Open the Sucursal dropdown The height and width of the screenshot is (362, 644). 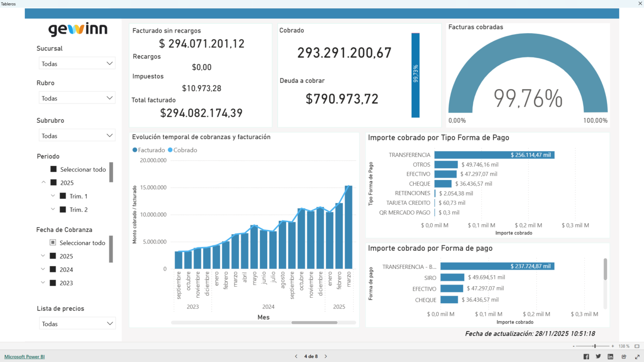tap(77, 63)
